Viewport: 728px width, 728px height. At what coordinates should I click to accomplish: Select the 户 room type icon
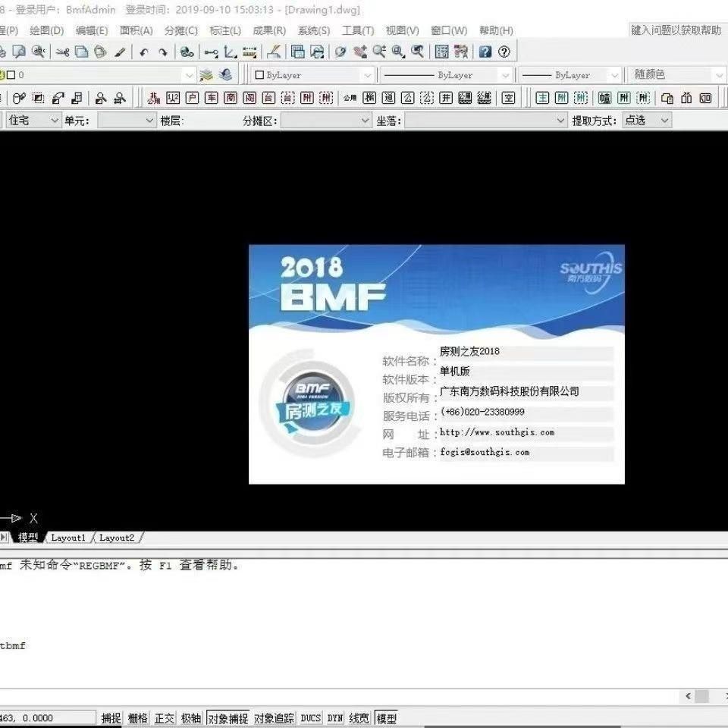click(192, 98)
